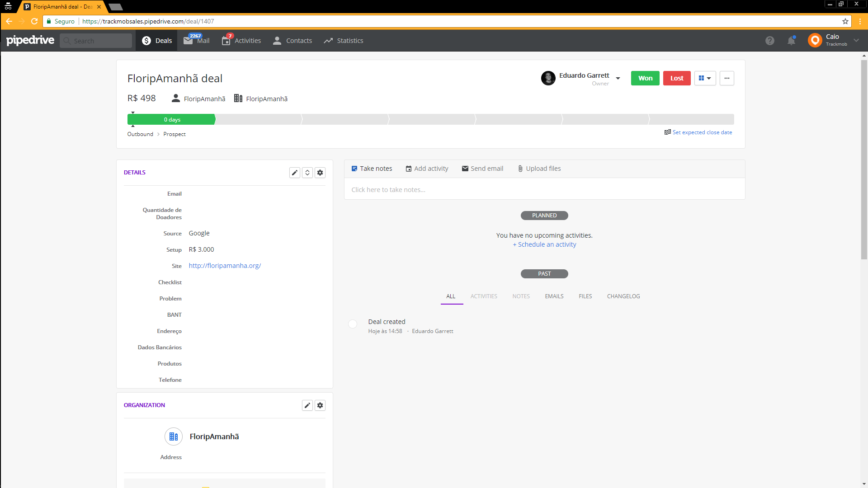Click the three-dots more actions button

726,78
